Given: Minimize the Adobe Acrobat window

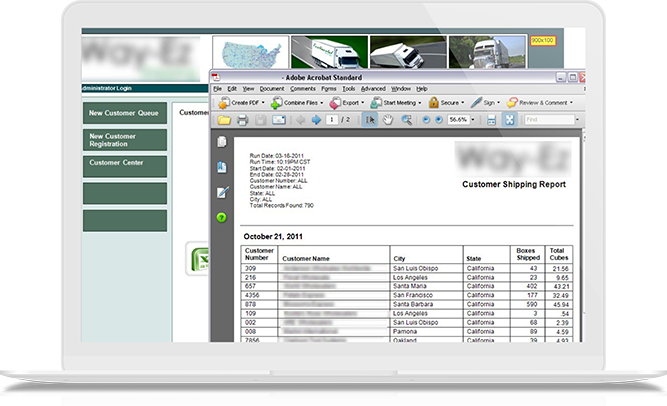Looking at the screenshot, I should 561,77.
